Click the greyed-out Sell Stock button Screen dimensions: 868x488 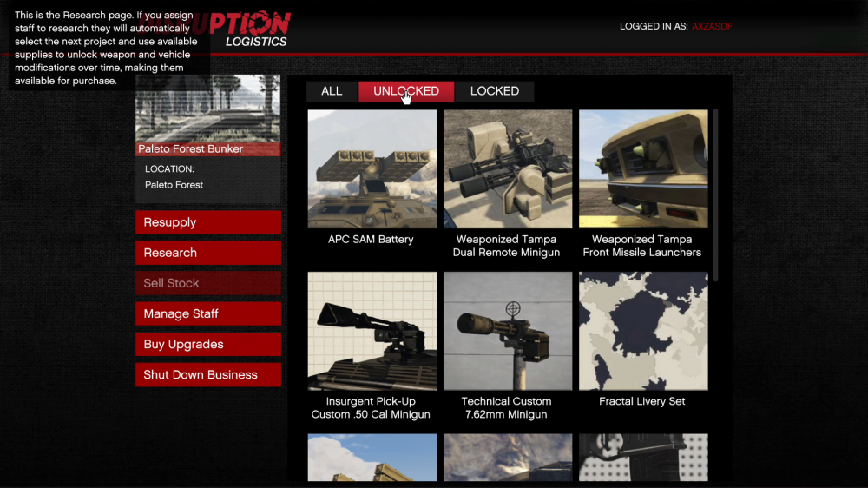[x=208, y=283]
